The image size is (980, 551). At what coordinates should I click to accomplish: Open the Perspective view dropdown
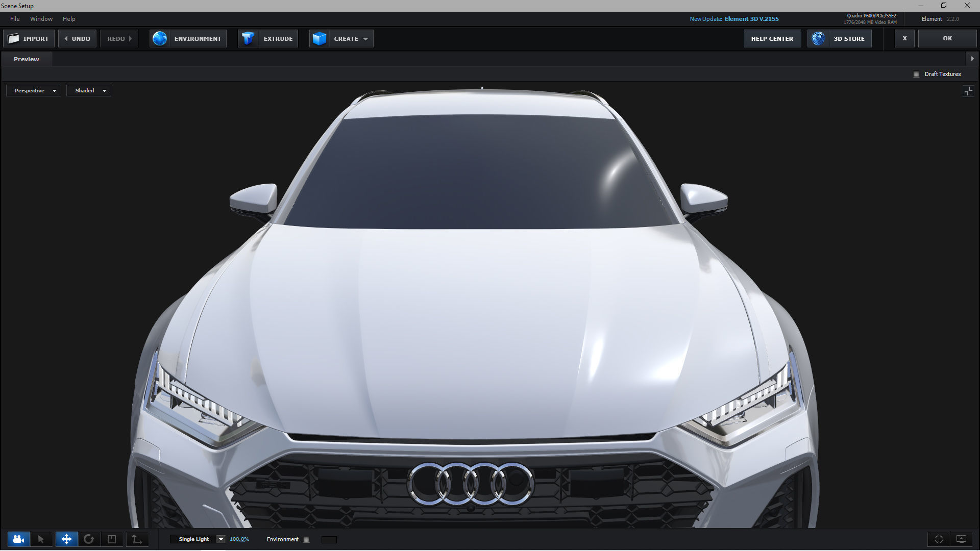(34, 91)
